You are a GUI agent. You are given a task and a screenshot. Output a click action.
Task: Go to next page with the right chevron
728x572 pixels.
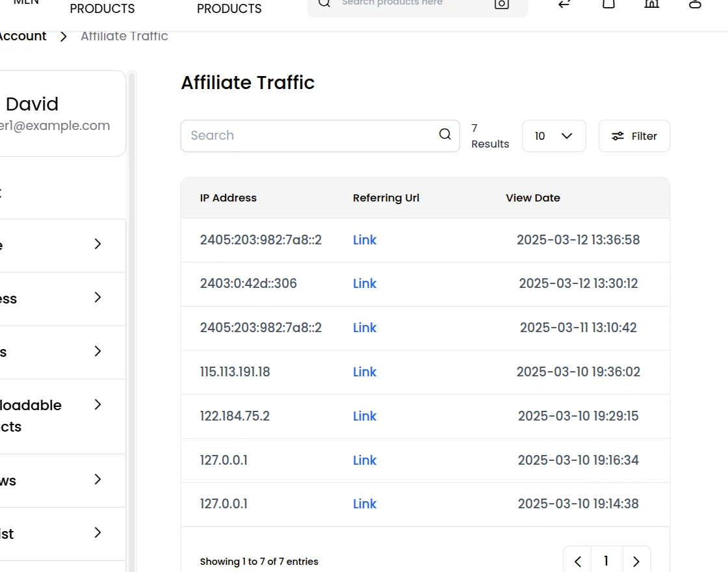click(636, 561)
